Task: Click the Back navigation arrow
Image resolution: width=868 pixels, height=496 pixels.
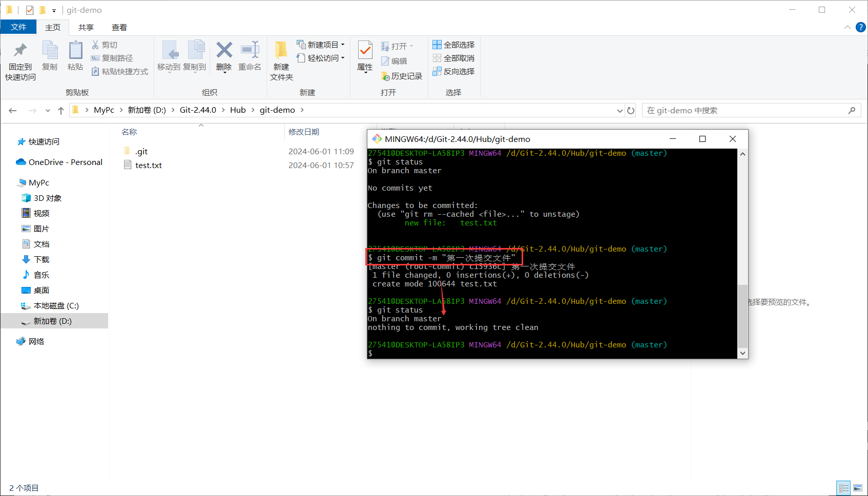Action: 13,110
